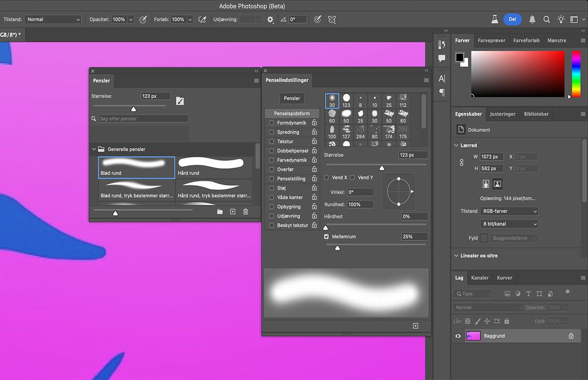Image resolution: width=588 pixels, height=380 pixels.
Task: Delete brush with trash icon in Pensler panel
Action: (245, 212)
